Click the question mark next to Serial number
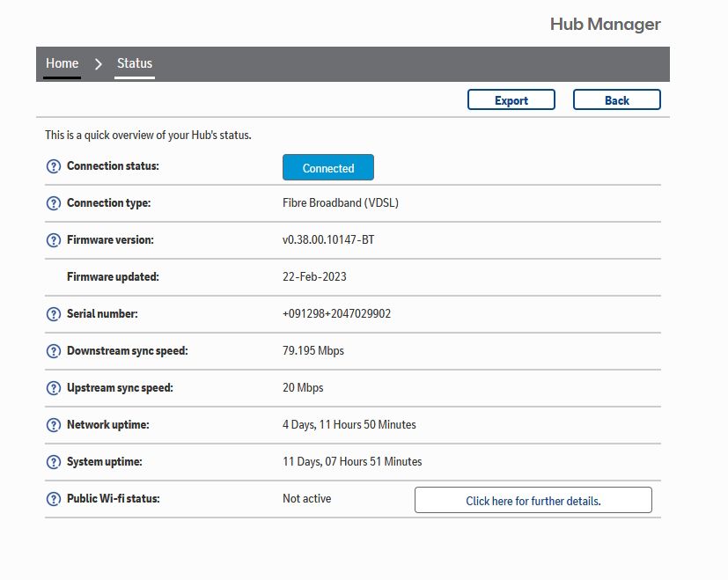The image size is (728, 580). (x=53, y=314)
